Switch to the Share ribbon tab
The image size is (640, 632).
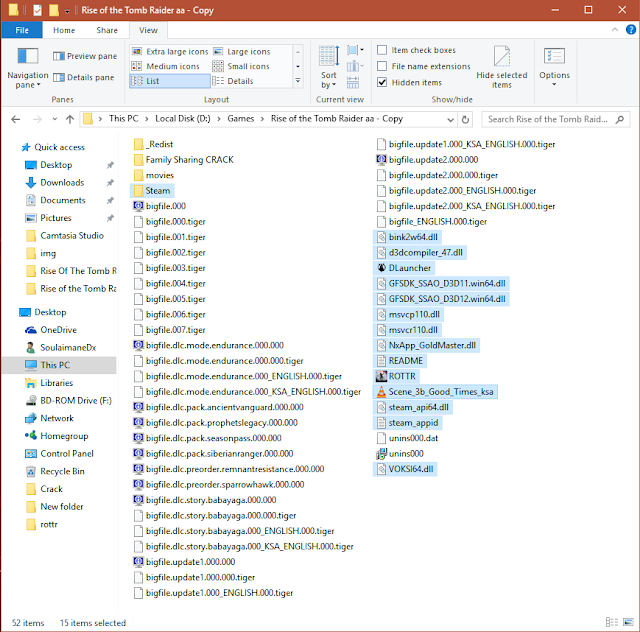pos(107,30)
